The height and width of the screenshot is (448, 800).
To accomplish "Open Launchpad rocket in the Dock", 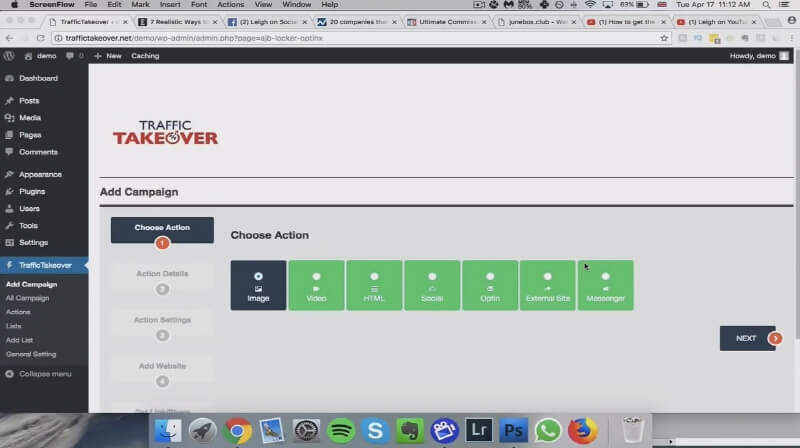I will [203, 431].
